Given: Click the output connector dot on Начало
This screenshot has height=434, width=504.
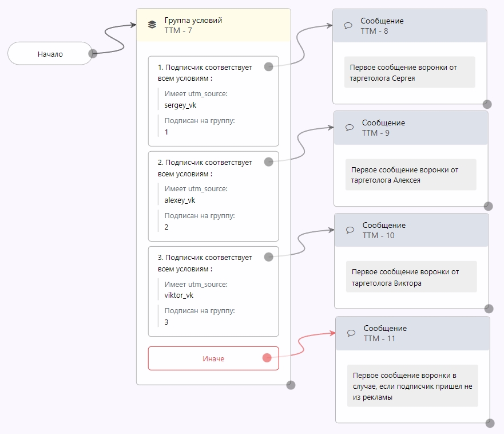Looking at the screenshot, I should coord(93,54).
